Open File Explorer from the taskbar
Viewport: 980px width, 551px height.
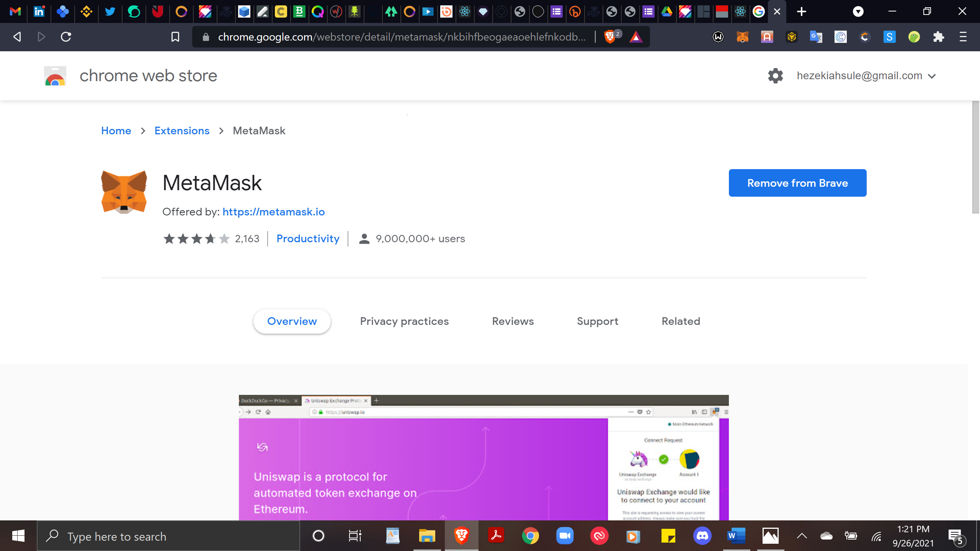427,536
